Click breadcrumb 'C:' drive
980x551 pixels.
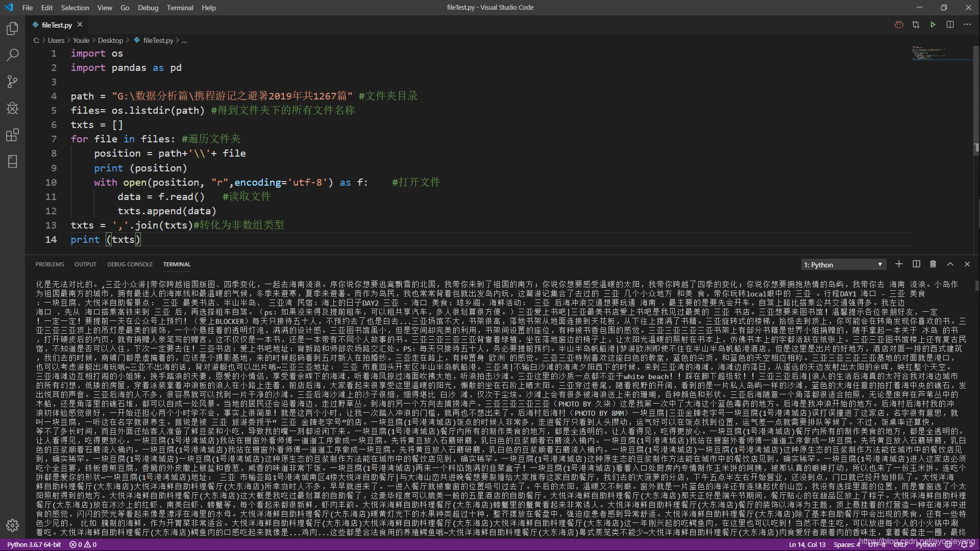(36, 40)
